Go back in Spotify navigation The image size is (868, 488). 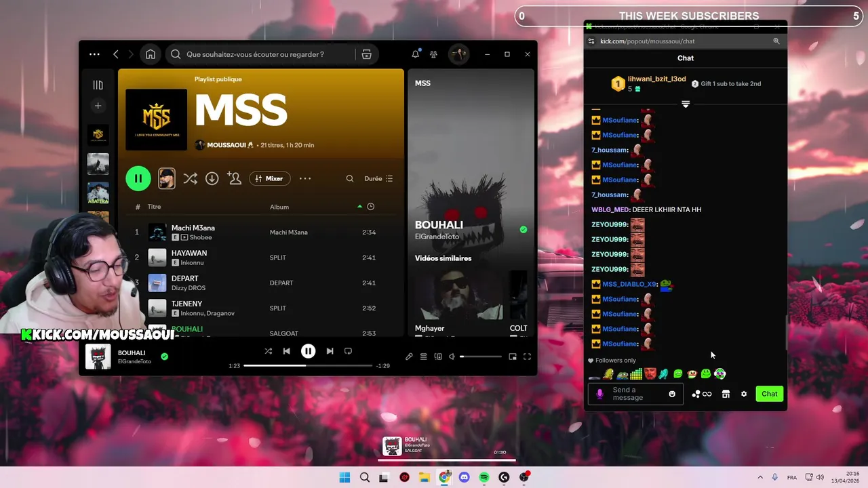point(115,54)
